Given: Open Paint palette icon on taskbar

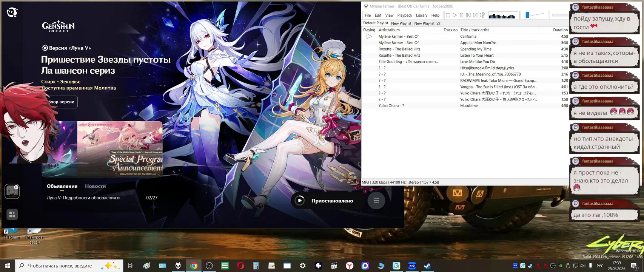Looking at the screenshot, I should [x=146, y=266].
